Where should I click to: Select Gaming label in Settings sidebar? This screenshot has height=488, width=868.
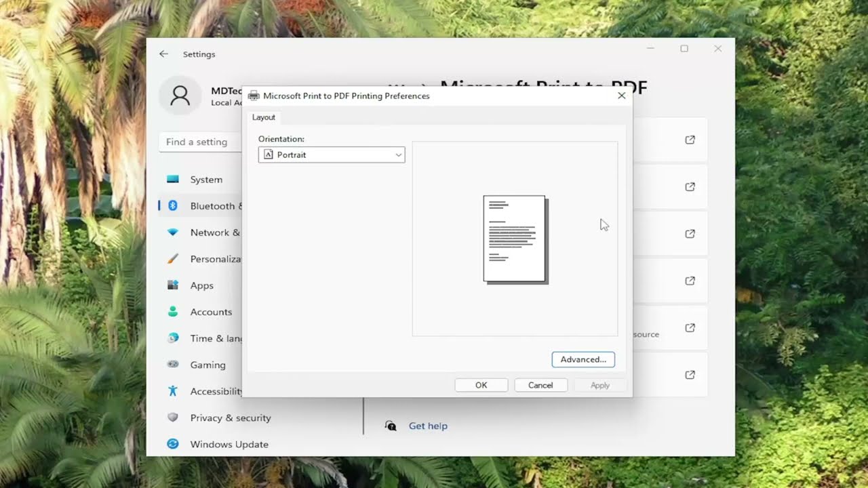click(208, 365)
